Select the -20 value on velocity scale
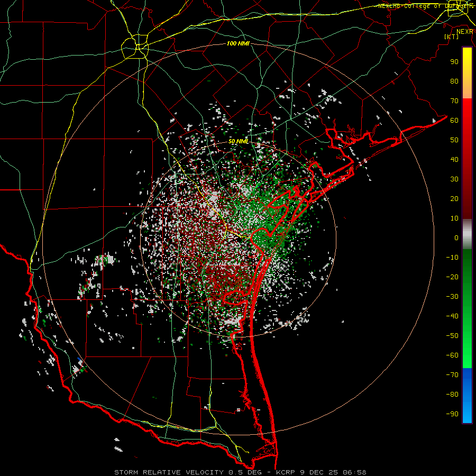Image resolution: width=476 pixels, height=476 pixels. tap(452, 277)
